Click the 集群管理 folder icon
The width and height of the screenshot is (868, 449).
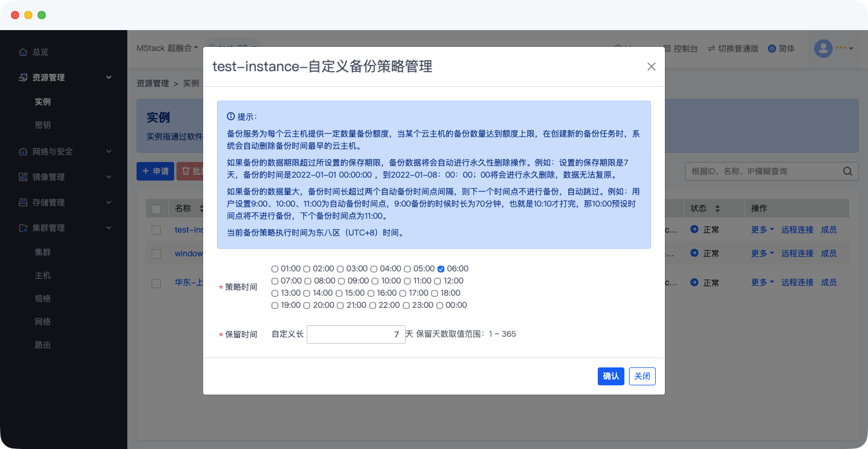[x=23, y=228]
